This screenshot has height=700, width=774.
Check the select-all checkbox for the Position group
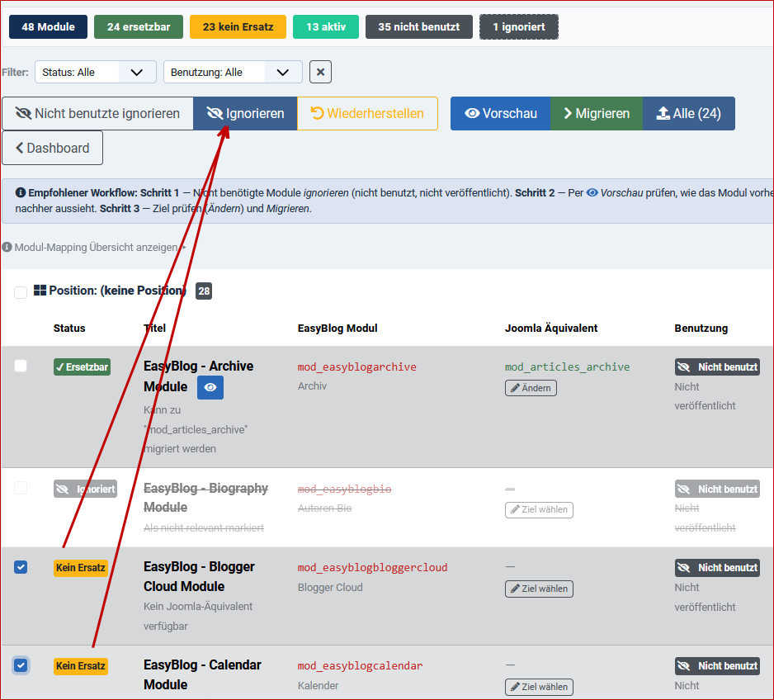21,291
